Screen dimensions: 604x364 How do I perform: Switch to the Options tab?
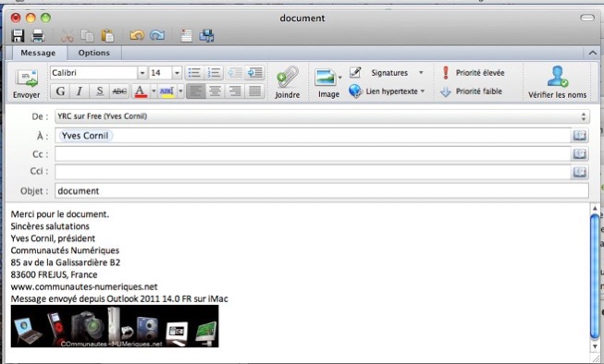tap(94, 53)
